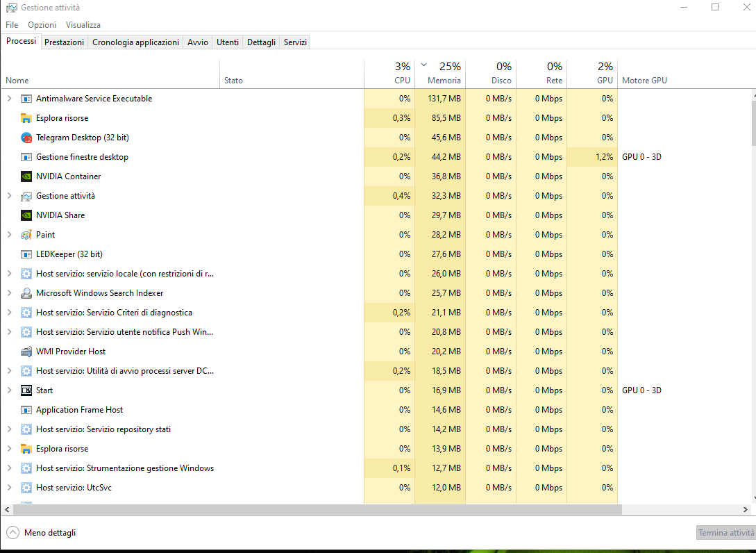Sort by the Rete column header

pyautogui.click(x=541, y=74)
